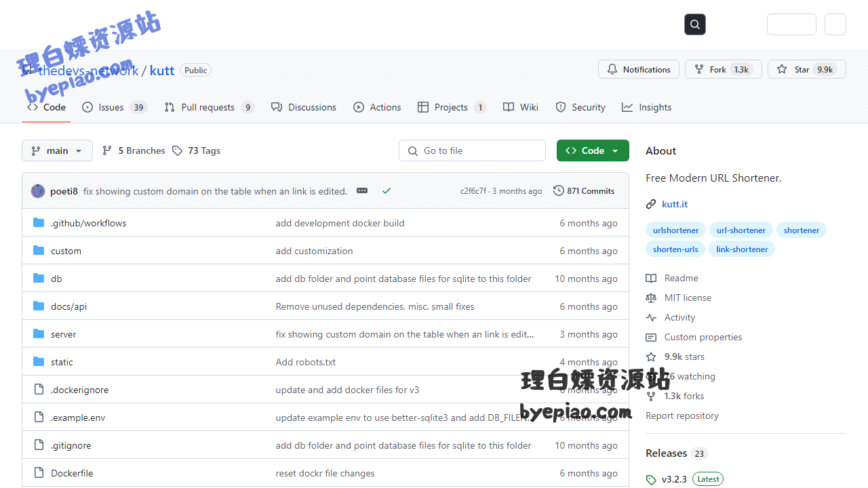Open the Discussions tab
Screen dimensions: 868x488
304,107
